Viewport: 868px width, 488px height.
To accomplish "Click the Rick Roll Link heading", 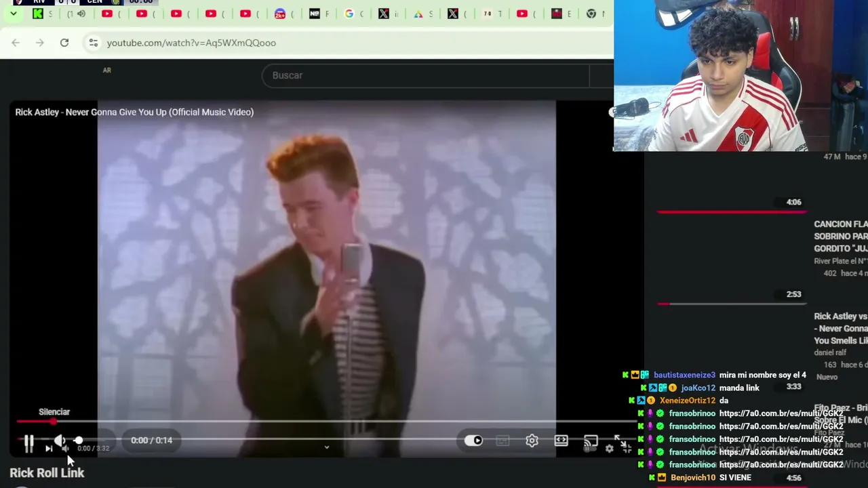I will pos(47,473).
